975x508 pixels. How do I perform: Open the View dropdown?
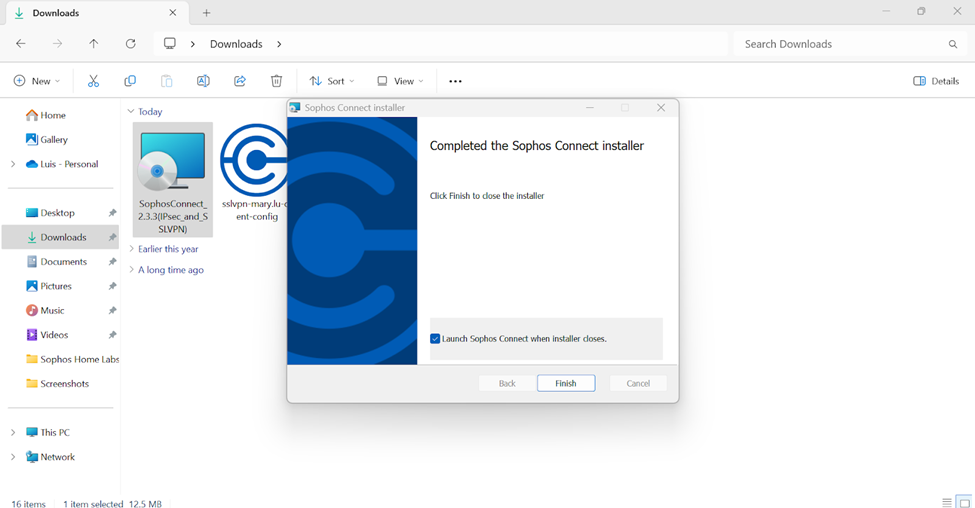click(x=400, y=81)
